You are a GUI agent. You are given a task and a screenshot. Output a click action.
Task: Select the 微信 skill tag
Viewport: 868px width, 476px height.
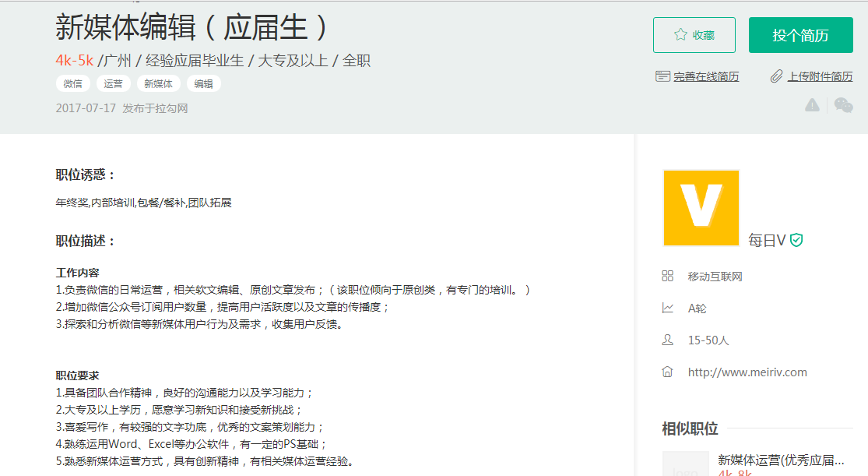[x=72, y=83]
